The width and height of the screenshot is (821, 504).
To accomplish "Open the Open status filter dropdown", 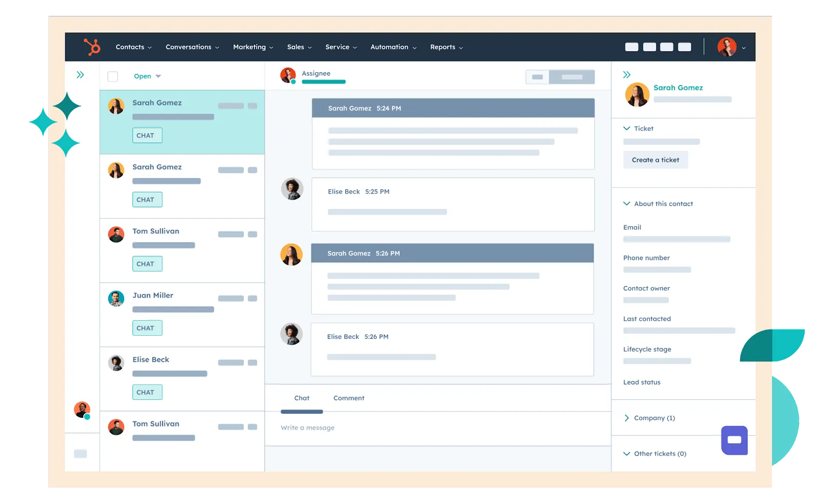I will [x=147, y=75].
